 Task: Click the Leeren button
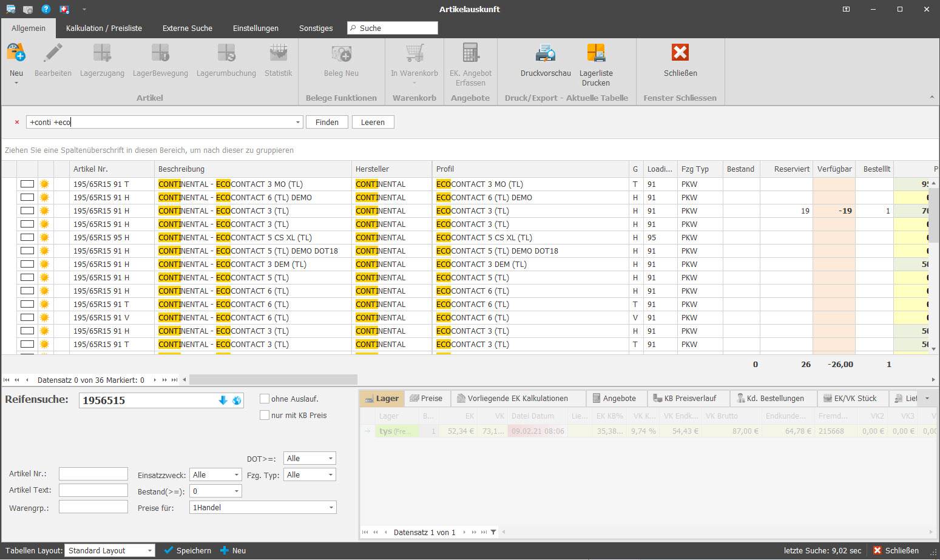pos(373,122)
